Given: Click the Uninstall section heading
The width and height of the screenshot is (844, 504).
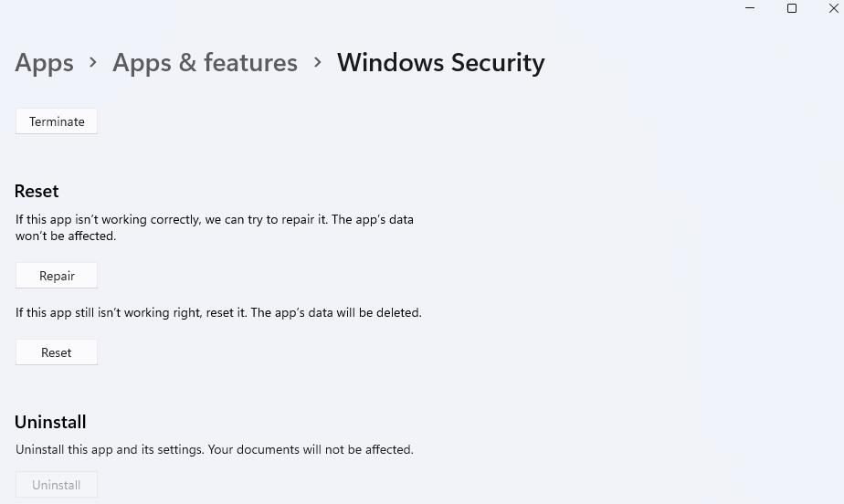Looking at the screenshot, I should pos(50,422).
